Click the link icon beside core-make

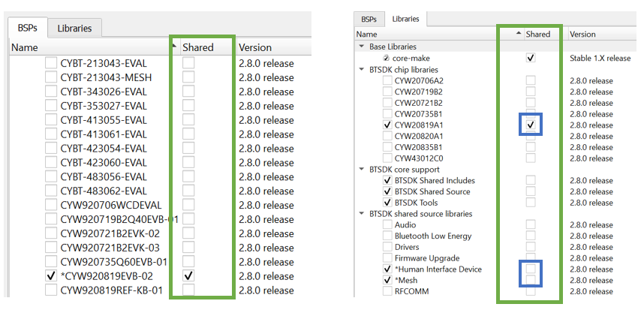[387, 59]
